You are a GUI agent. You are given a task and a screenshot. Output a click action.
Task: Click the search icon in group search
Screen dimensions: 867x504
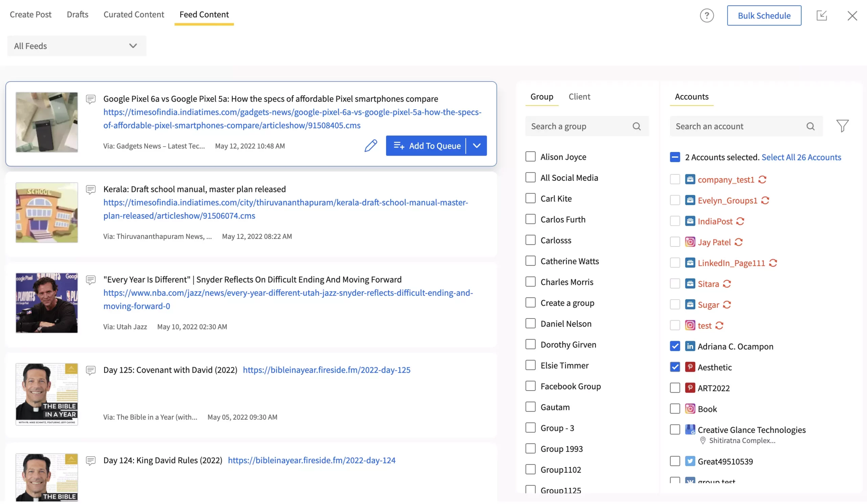point(636,126)
